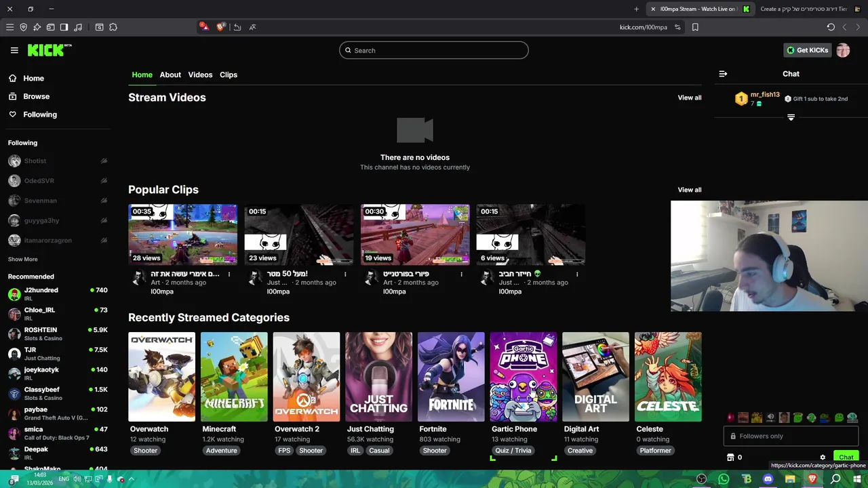Open the Just Chatting category card

pos(378,377)
